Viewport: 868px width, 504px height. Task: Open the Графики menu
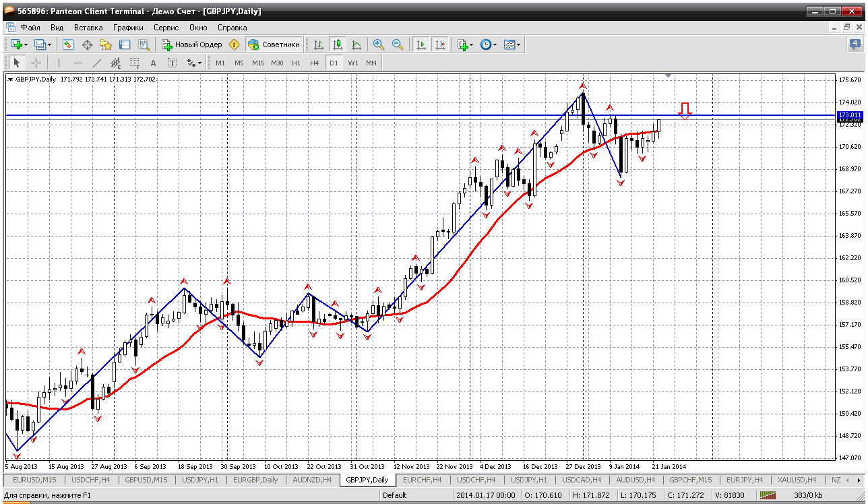pos(128,28)
